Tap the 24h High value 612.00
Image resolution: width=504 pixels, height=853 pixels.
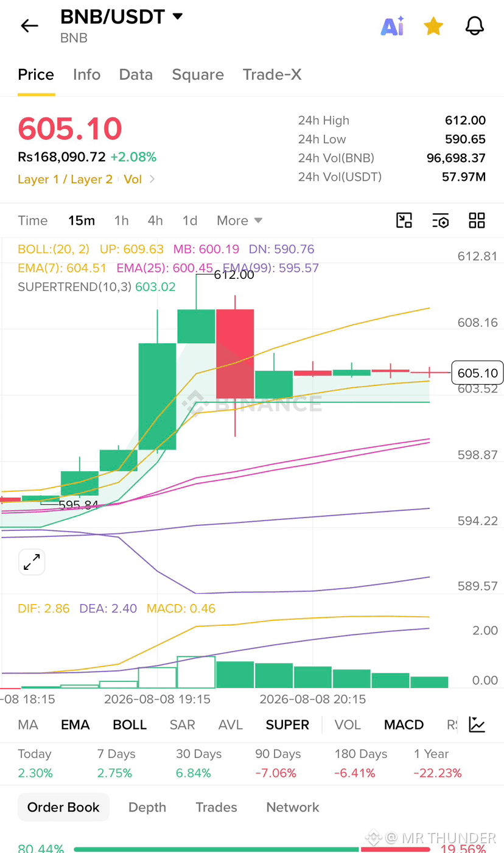(465, 121)
